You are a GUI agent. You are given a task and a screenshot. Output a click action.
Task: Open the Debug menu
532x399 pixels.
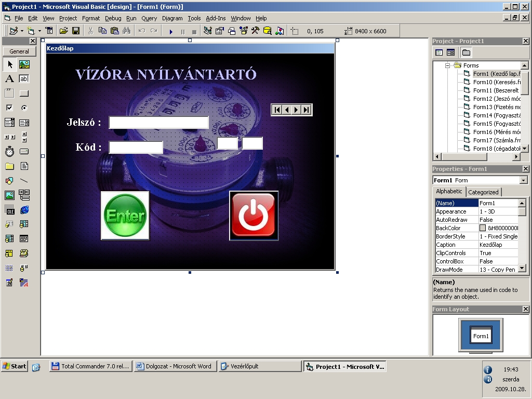coord(113,18)
